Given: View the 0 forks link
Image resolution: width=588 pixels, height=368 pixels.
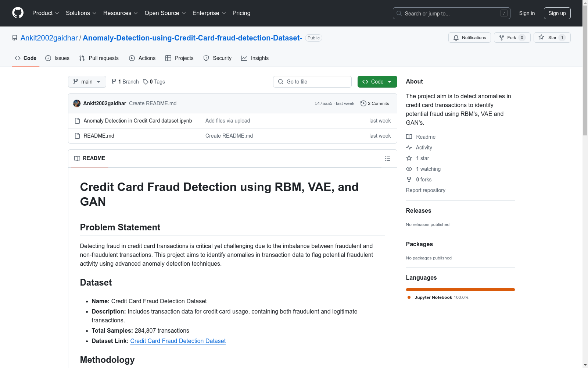Looking at the screenshot, I should point(419,180).
